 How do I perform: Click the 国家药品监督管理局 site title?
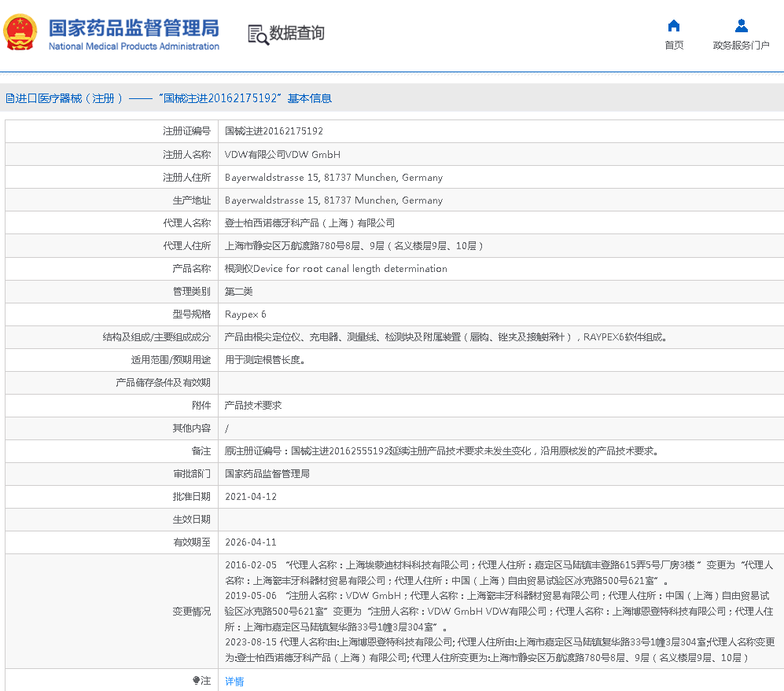click(x=134, y=28)
